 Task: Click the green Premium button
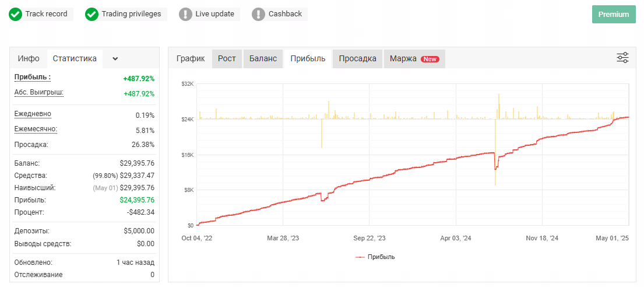614,15
